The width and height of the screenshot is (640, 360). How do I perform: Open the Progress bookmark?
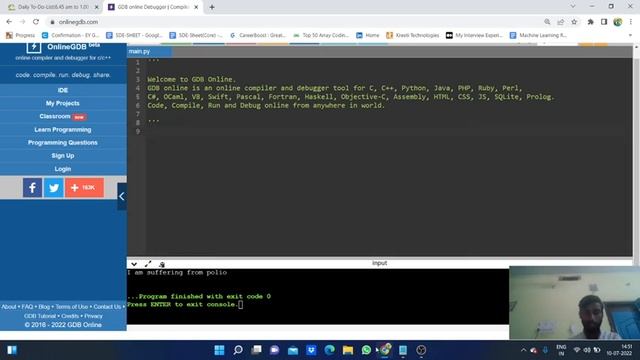[x=20, y=36]
